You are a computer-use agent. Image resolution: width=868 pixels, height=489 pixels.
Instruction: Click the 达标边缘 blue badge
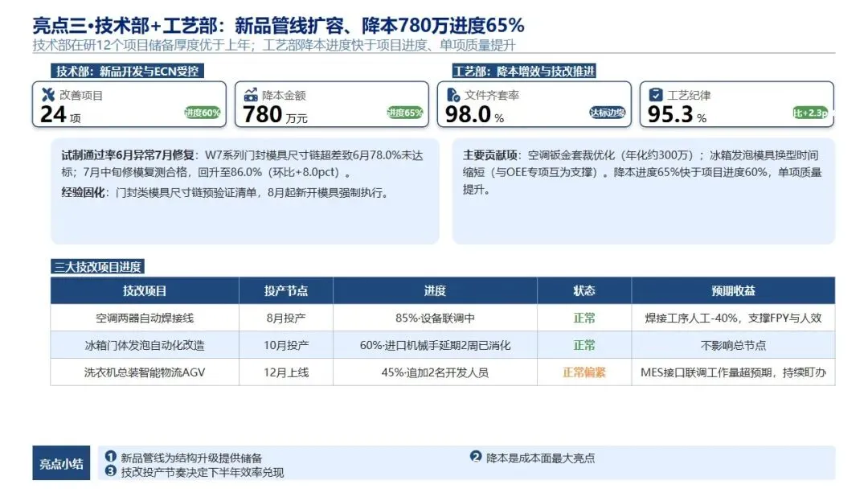[608, 113]
